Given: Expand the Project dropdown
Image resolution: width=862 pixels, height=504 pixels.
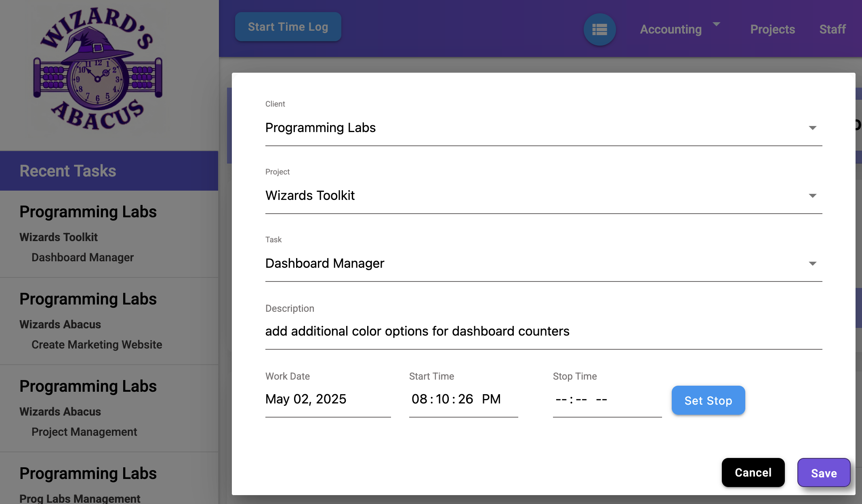Looking at the screenshot, I should (x=812, y=196).
